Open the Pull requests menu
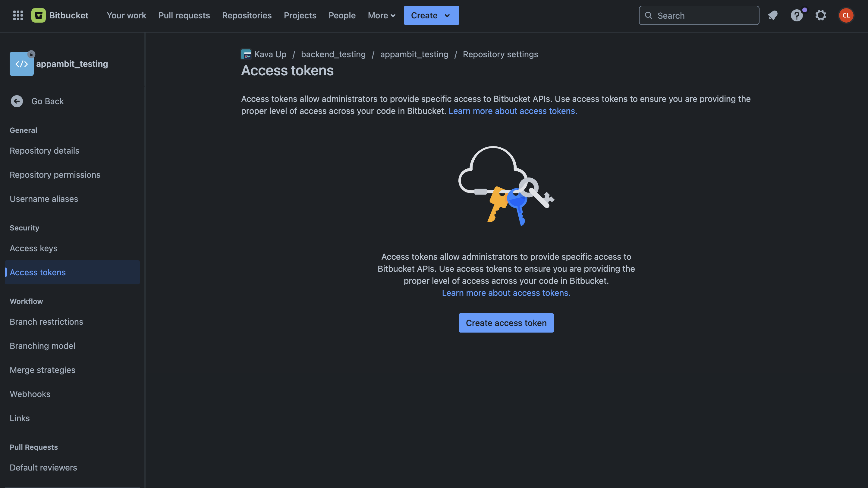Screen dimensions: 868x488 [184, 15]
